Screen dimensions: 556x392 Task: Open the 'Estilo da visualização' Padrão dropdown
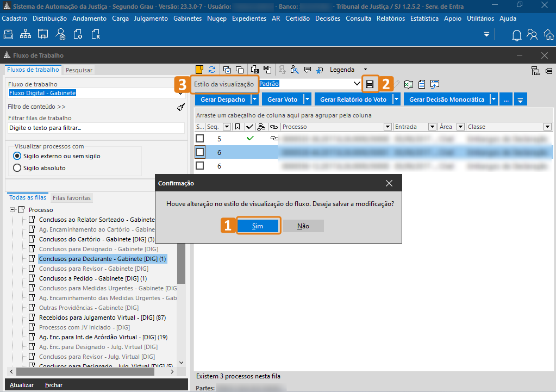coord(357,84)
